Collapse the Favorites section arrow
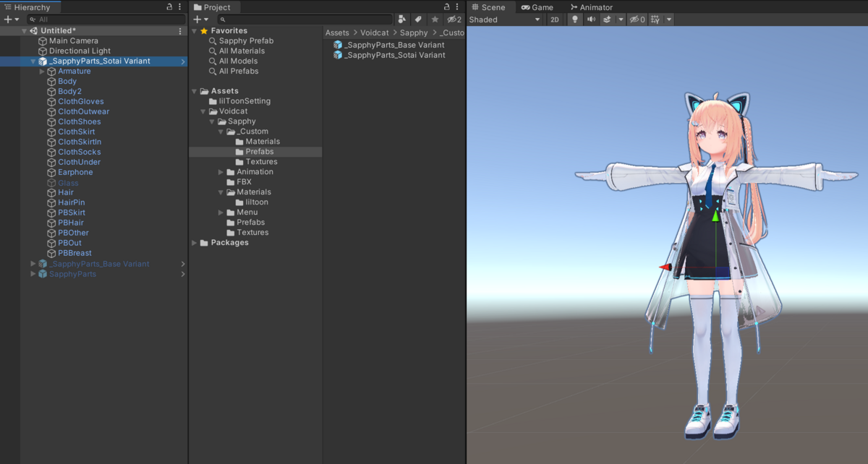This screenshot has width=868, height=464. point(194,31)
